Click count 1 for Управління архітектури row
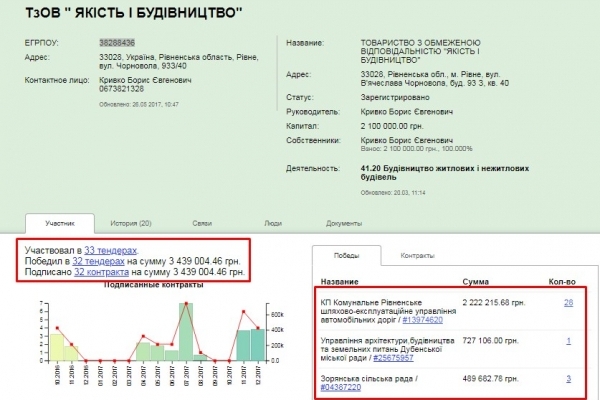Image resolution: width=600 pixels, height=400 pixels. tap(568, 340)
